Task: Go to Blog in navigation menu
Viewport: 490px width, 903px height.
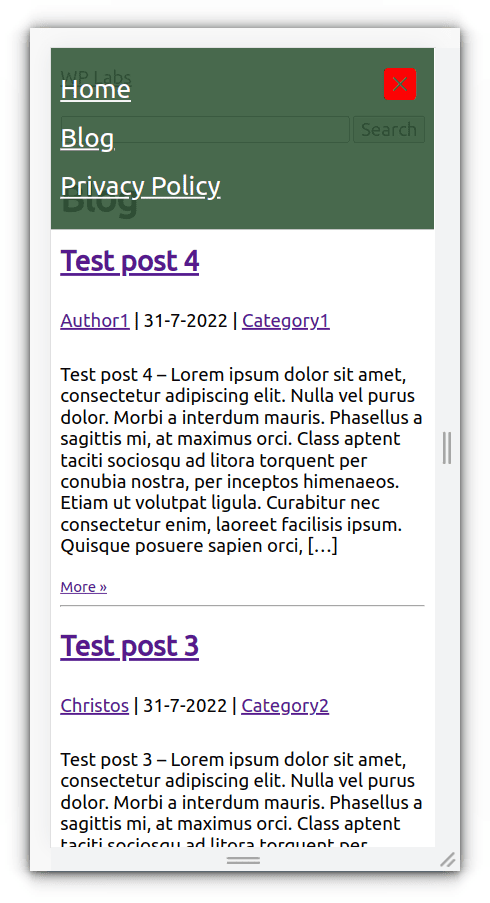Action: [x=88, y=138]
